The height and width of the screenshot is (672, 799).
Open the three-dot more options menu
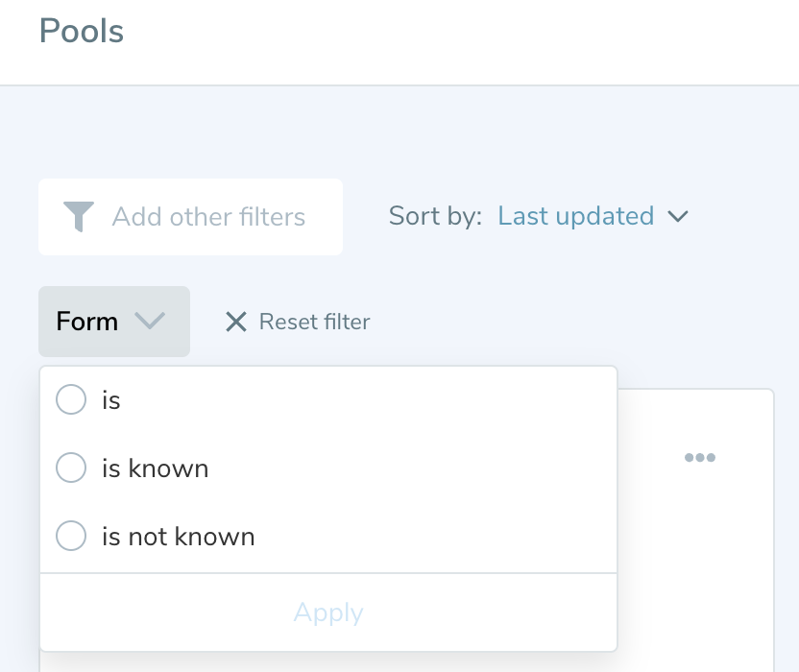point(699,458)
